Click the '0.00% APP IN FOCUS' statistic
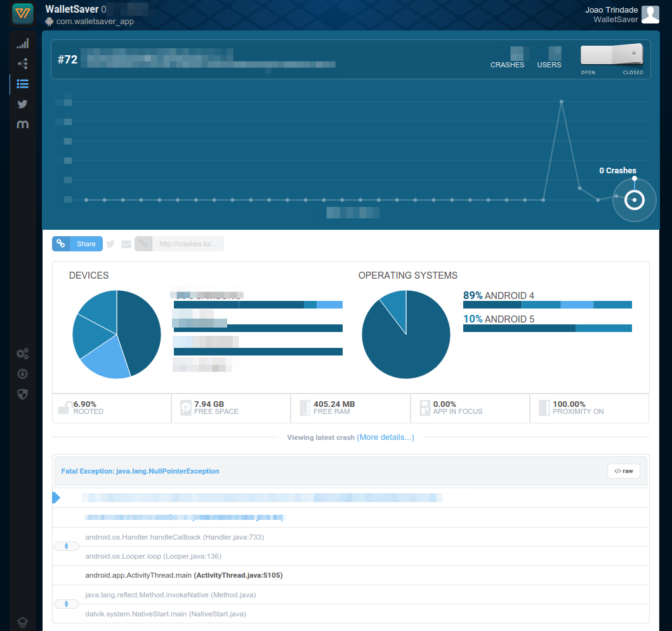Image resolution: width=672 pixels, height=631 pixels. pos(470,408)
